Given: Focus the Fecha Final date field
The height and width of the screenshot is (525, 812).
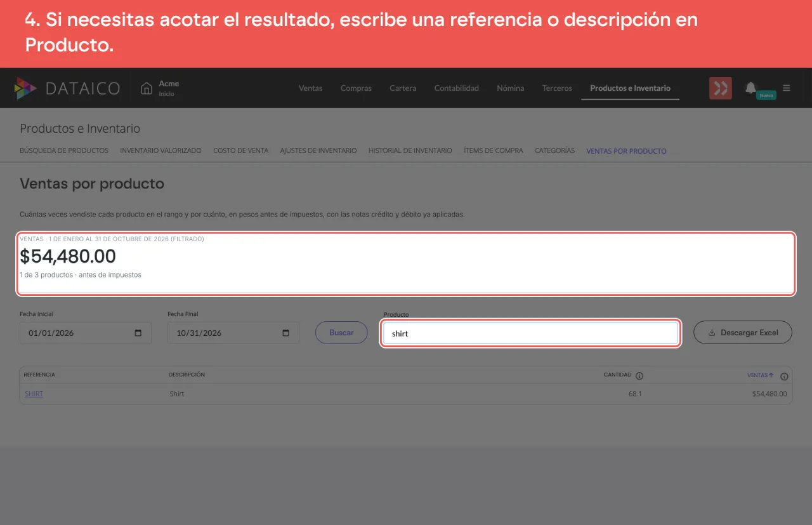Looking at the screenshot, I should coord(233,333).
